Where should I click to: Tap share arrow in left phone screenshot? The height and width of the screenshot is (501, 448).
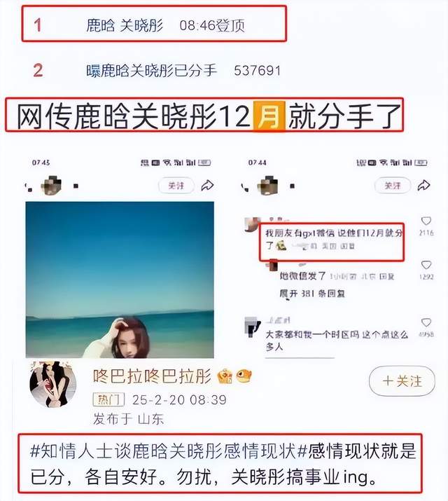pos(207,185)
